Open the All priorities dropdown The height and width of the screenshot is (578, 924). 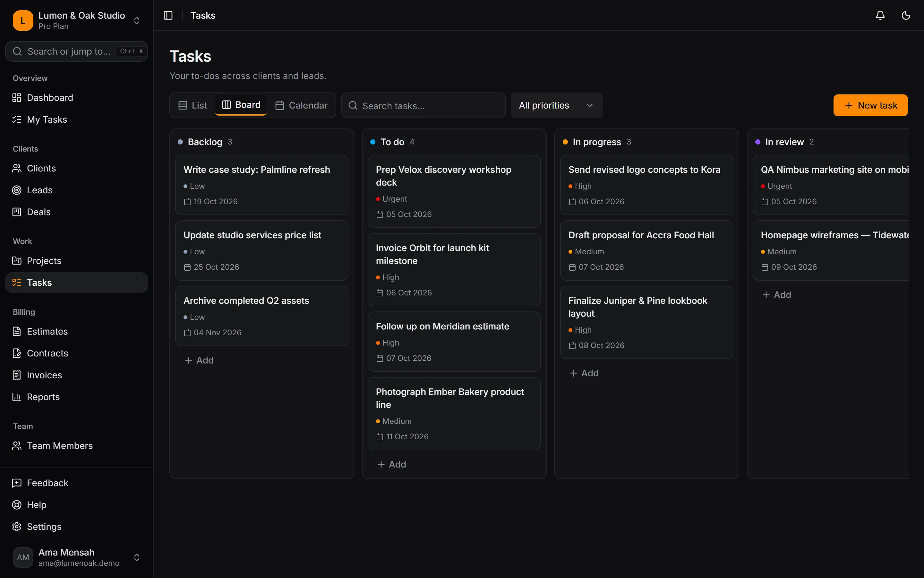pyautogui.click(x=556, y=105)
